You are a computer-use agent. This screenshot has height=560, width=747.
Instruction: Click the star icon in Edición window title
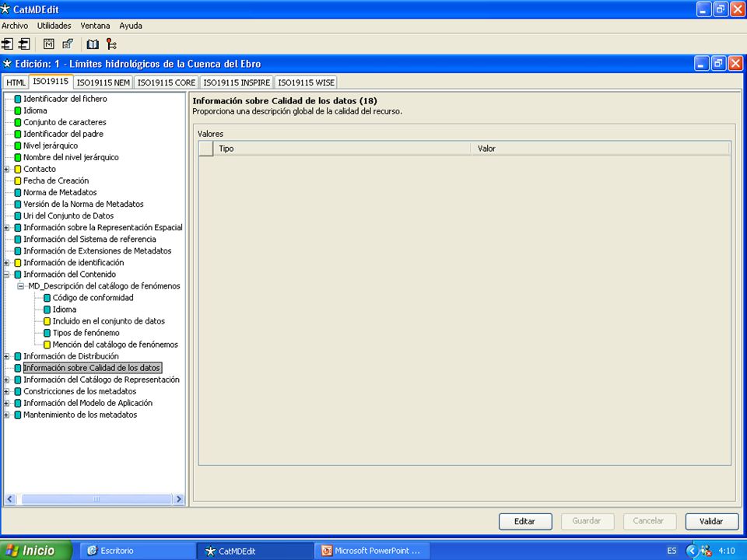(x=7, y=63)
